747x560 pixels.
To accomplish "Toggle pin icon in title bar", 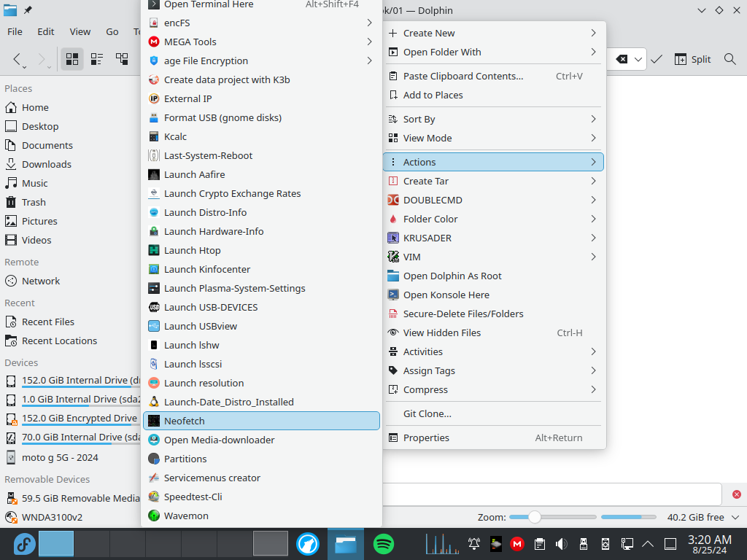I will click(x=28, y=10).
